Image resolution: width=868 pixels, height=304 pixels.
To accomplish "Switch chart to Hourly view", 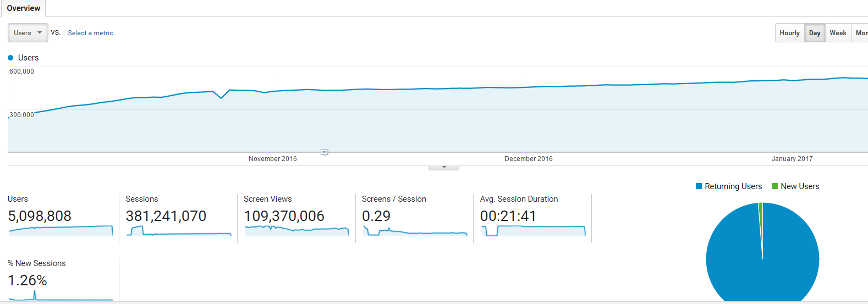I will (789, 33).
